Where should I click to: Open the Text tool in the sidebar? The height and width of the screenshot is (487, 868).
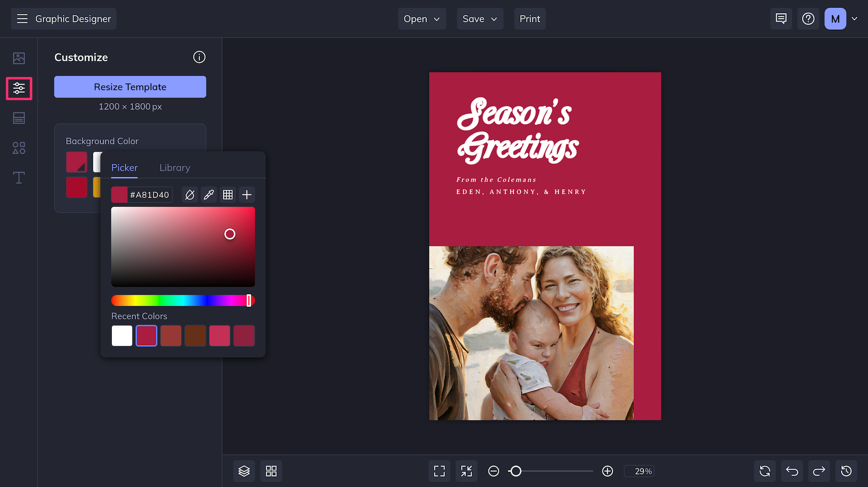click(x=19, y=177)
